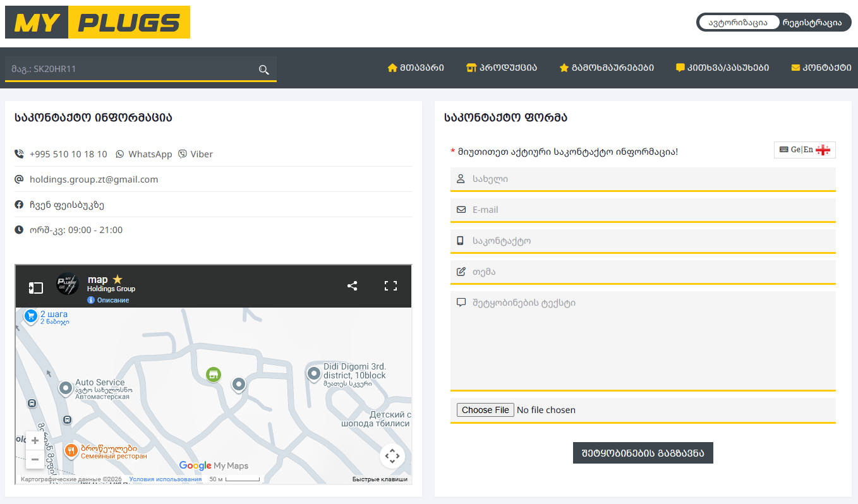Click the map pan control
Screen dimensions: 858x504
[x=392, y=455]
